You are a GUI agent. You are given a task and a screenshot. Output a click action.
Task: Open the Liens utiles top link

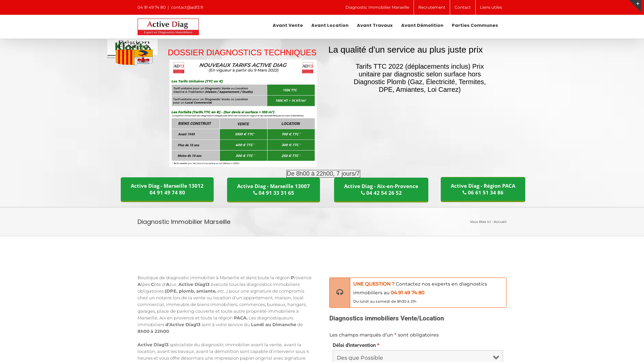click(491, 7)
